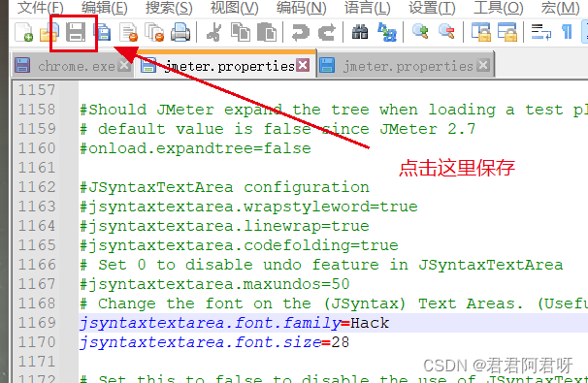
Task: Select the active jmeter.properties tab
Action: 225,65
